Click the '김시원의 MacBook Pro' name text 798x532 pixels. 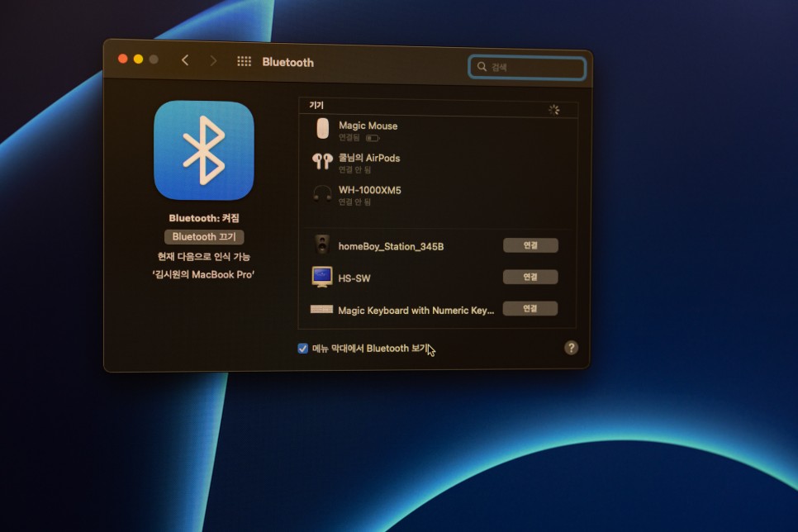(x=203, y=274)
